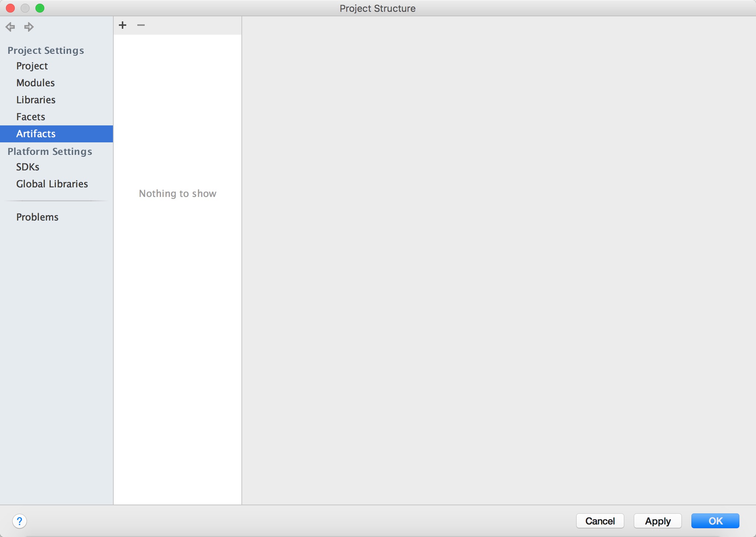Select Problems in the sidebar

pyautogui.click(x=37, y=217)
